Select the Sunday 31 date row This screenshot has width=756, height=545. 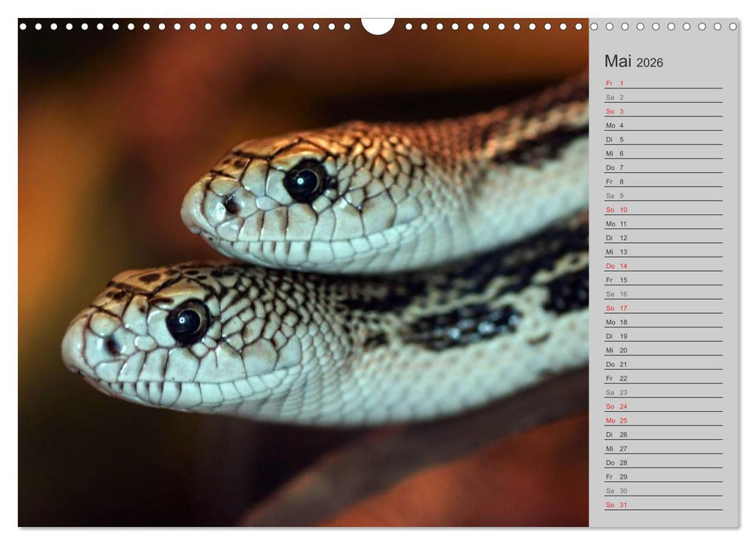tap(663, 505)
